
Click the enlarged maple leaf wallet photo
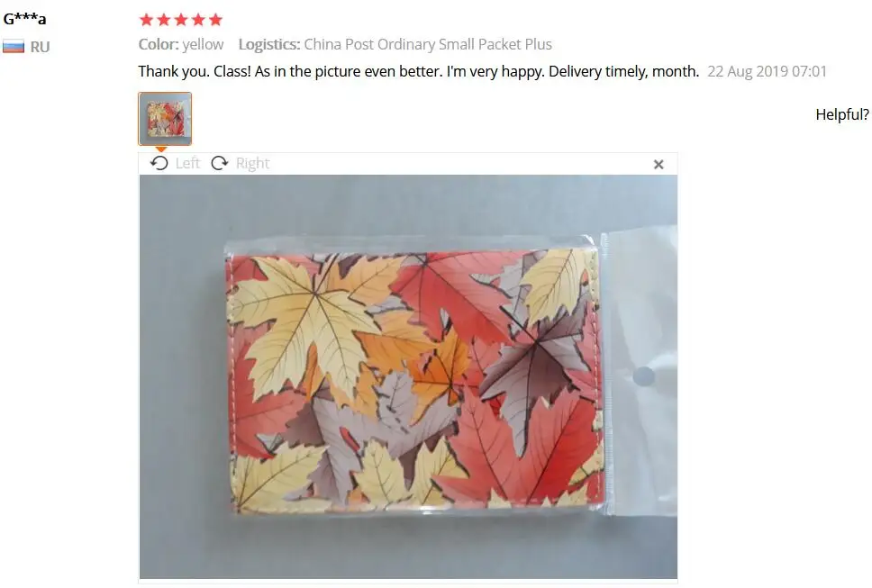point(408,376)
